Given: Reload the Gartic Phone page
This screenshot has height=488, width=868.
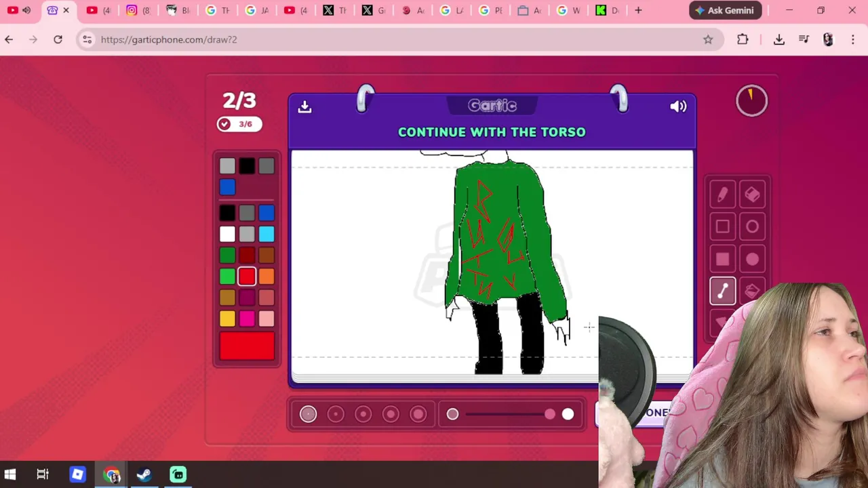Looking at the screenshot, I should click(x=58, y=39).
